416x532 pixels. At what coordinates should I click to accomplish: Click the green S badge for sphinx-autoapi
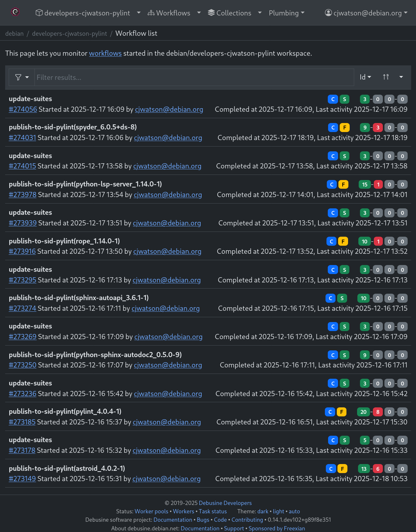pyautogui.click(x=342, y=298)
